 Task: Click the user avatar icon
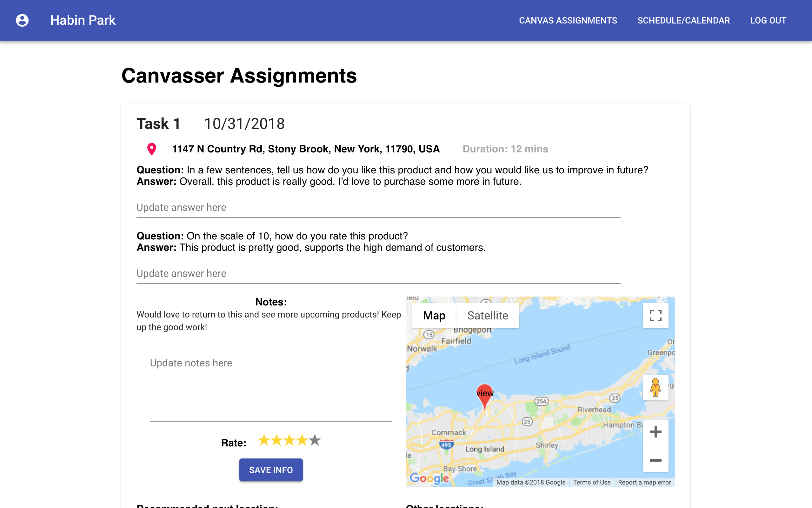tap(22, 20)
